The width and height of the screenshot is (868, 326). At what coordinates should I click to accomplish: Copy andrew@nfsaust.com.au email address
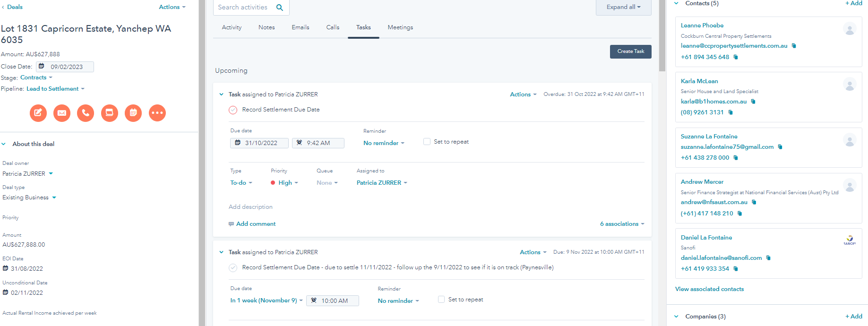click(754, 202)
